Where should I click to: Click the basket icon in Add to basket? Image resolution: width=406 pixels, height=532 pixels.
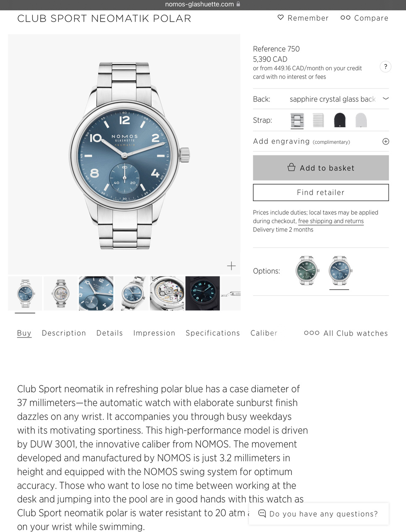coord(291,167)
